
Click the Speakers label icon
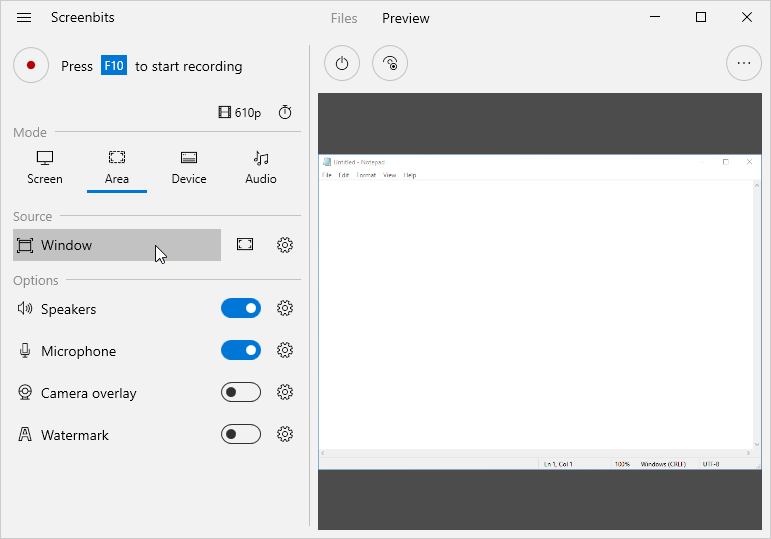(25, 308)
